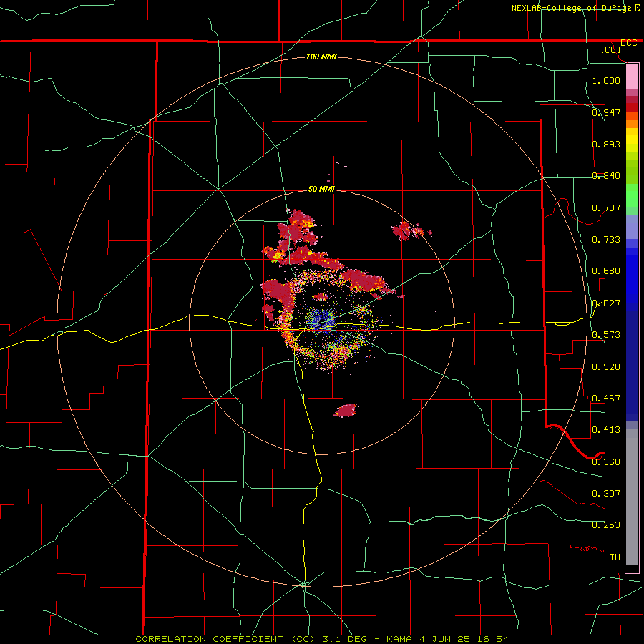Select the 0.307 value on the legend
Viewport: 644px width, 644px height.
[606, 494]
